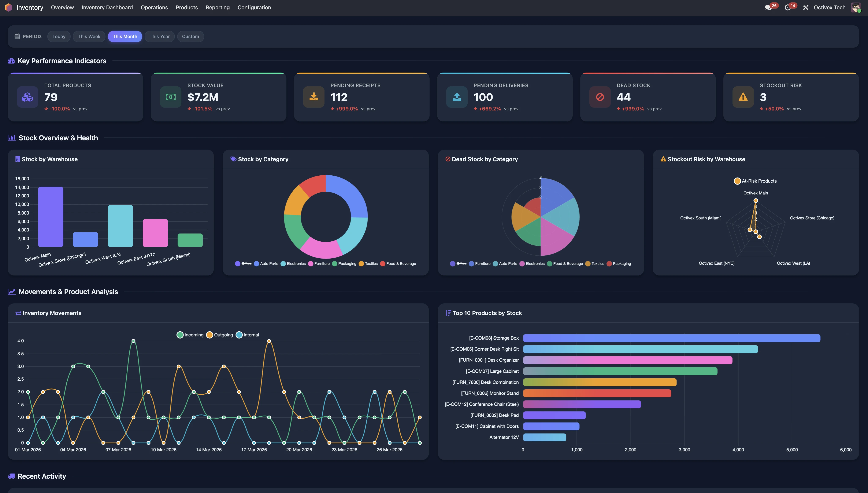Click the [E-COM07] Large Cabinet bar

pyautogui.click(x=620, y=371)
